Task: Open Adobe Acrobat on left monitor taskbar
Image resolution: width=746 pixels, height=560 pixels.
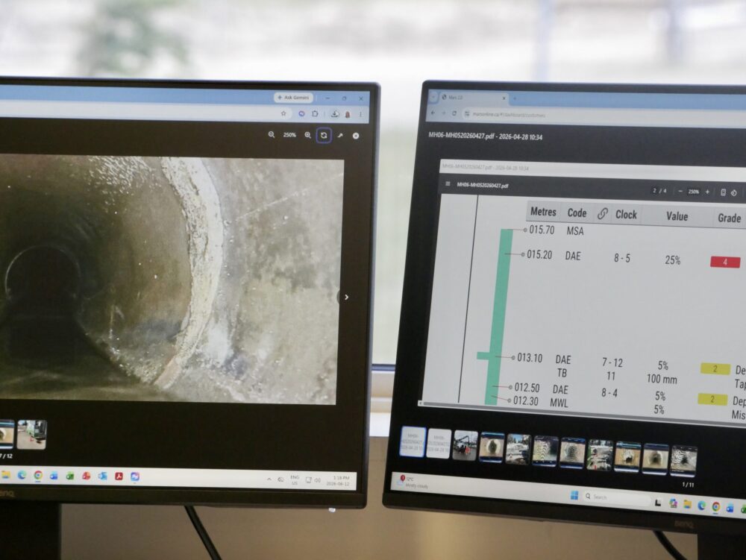Action: click(x=119, y=476)
